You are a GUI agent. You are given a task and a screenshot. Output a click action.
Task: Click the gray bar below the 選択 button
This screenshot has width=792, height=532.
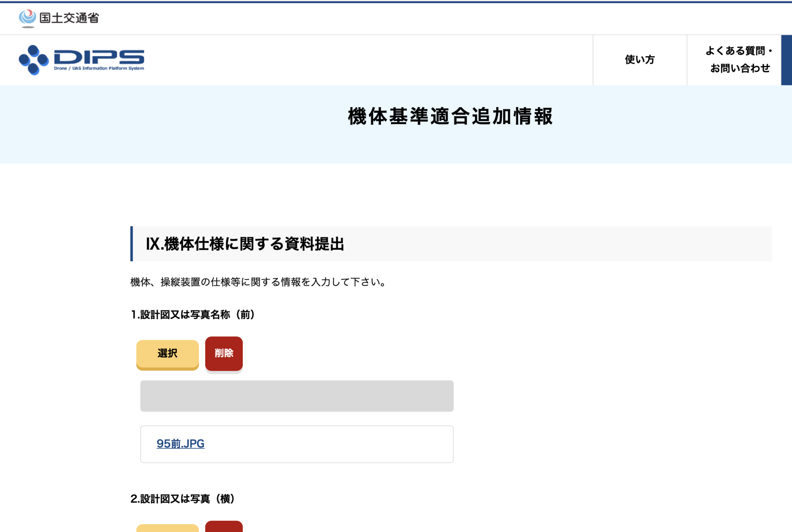[x=297, y=396]
